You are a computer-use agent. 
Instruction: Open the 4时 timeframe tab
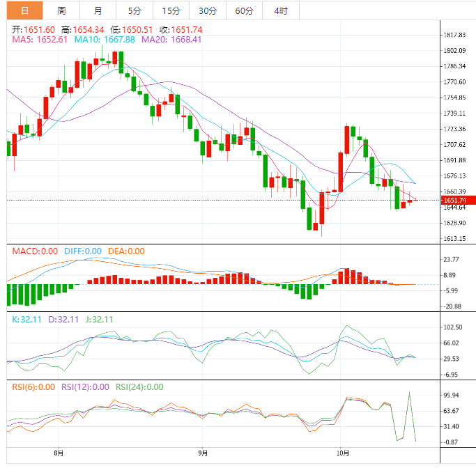281,10
